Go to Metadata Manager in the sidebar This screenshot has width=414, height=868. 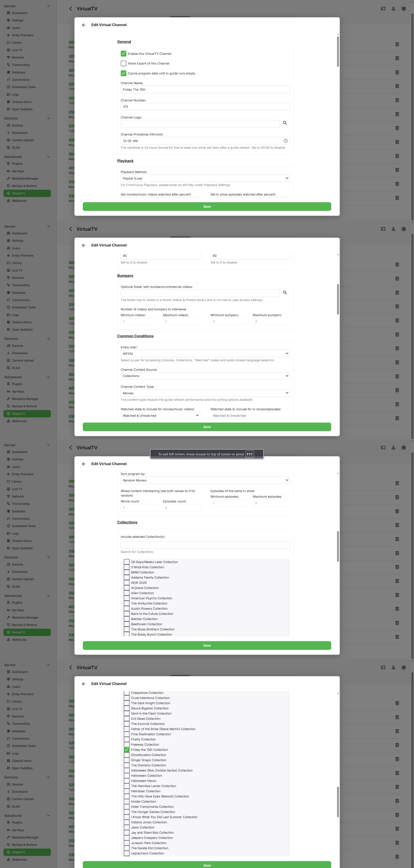click(25, 179)
